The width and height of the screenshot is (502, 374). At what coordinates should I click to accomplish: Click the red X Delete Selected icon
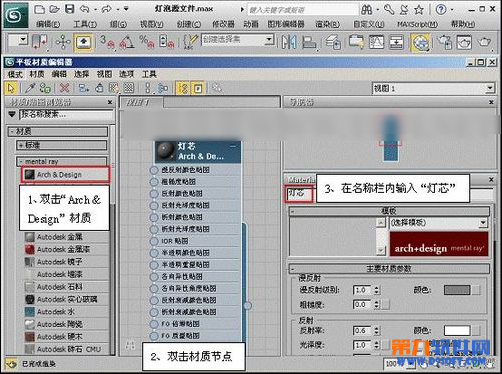pos(64,88)
